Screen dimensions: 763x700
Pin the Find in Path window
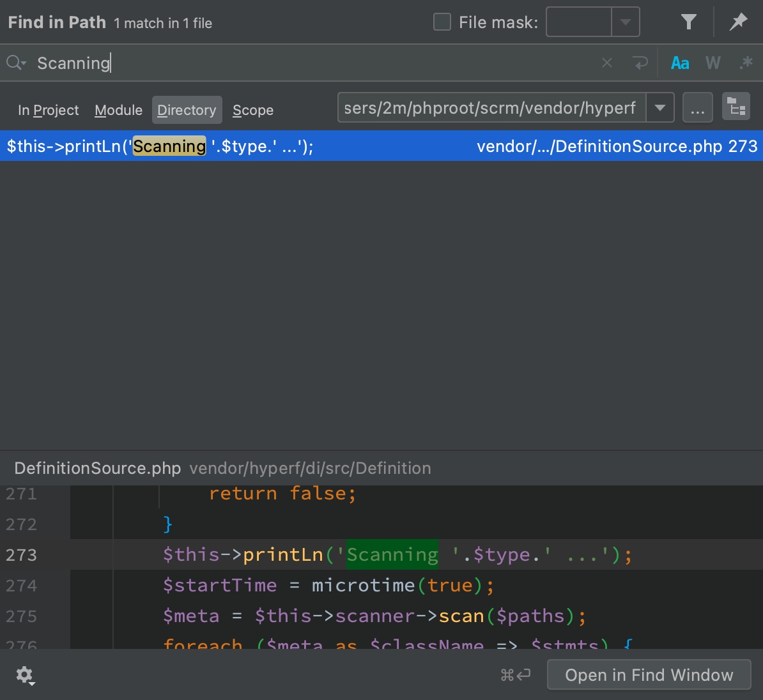[x=738, y=22]
